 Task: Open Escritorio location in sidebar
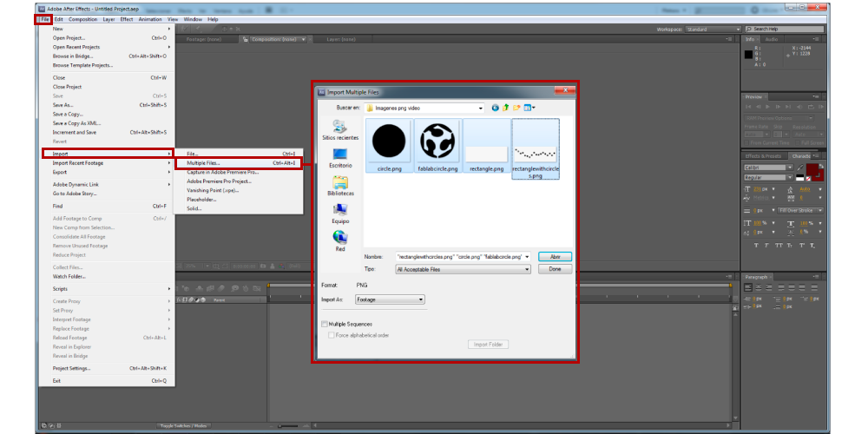[340, 158]
